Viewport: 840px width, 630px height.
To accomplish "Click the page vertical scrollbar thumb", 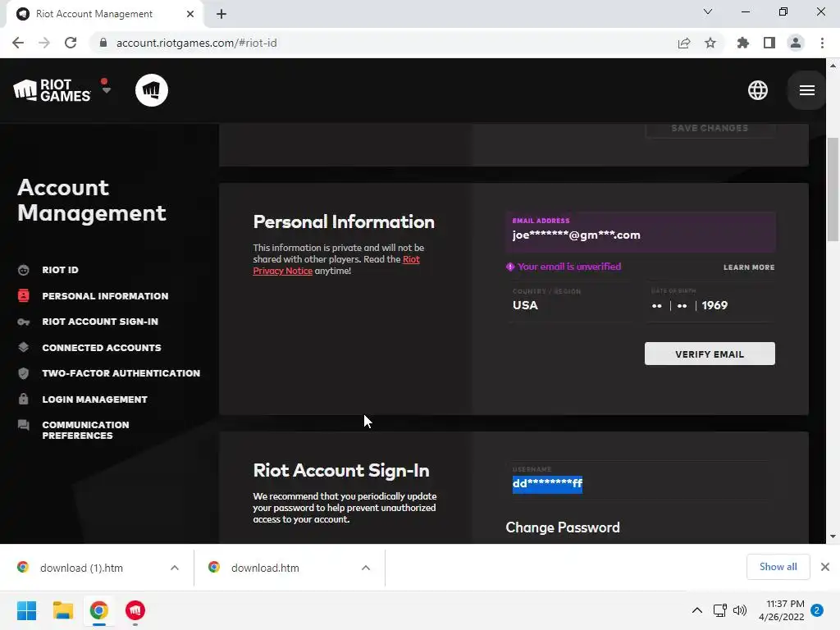I will 833,189.
